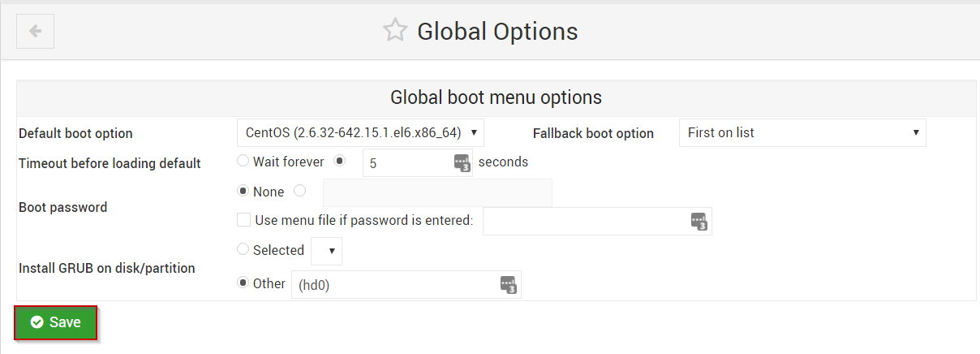This screenshot has height=354, width=980.
Task: Open the Fallback boot option dropdown
Action: pos(802,132)
